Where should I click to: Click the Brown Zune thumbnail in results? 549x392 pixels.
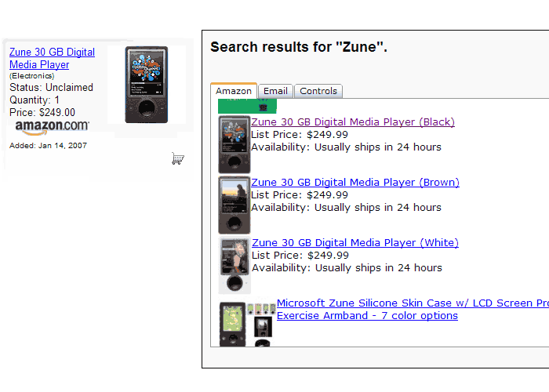tap(235, 205)
